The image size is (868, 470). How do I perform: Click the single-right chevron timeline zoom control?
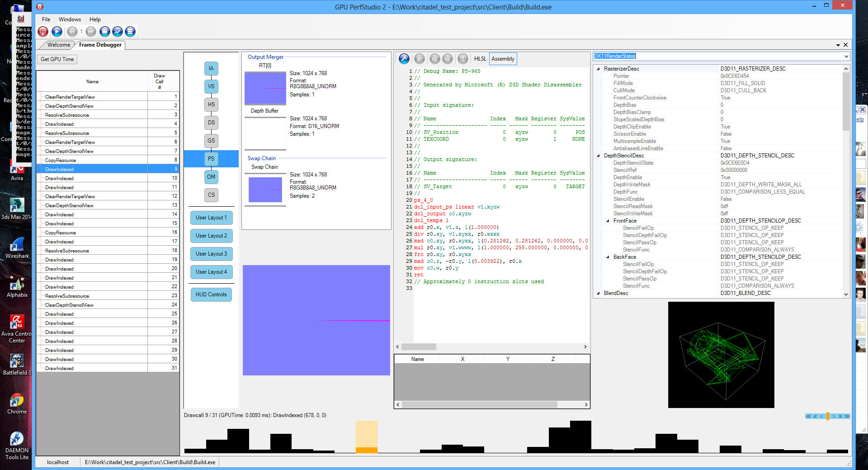point(834,416)
